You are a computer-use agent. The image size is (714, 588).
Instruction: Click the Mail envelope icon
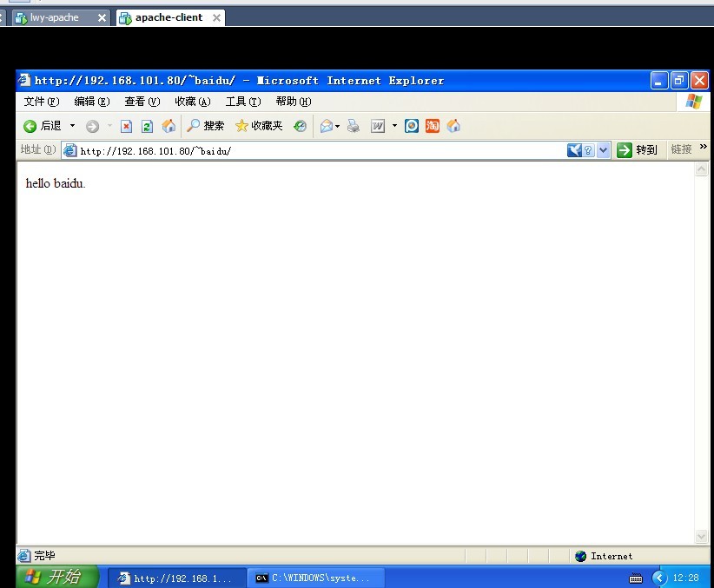pos(326,126)
